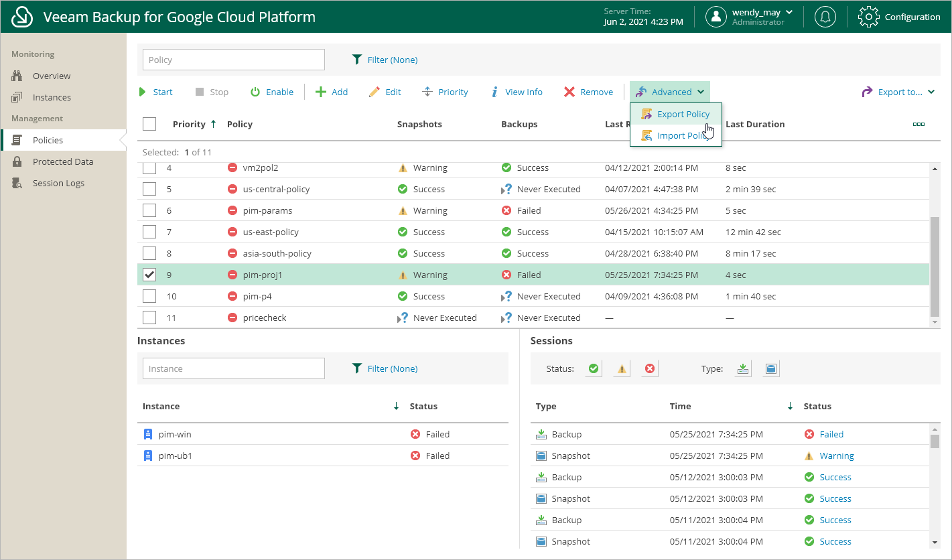Sort instances using the header arrow
Screen dimensions: 952x560
pyautogui.click(x=396, y=406)
